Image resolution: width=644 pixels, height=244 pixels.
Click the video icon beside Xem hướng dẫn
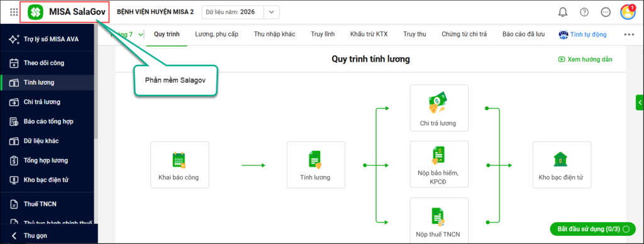[x=562, y=59]
